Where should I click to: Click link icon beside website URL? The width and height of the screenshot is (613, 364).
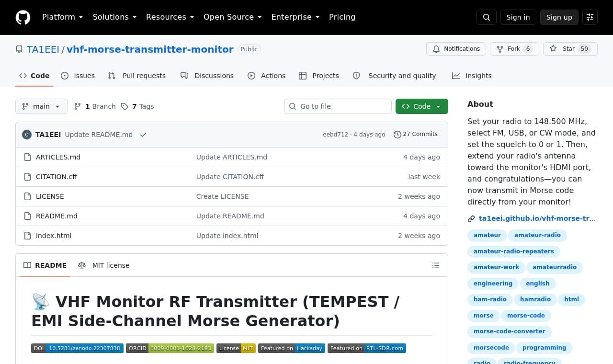click(471, 219)
